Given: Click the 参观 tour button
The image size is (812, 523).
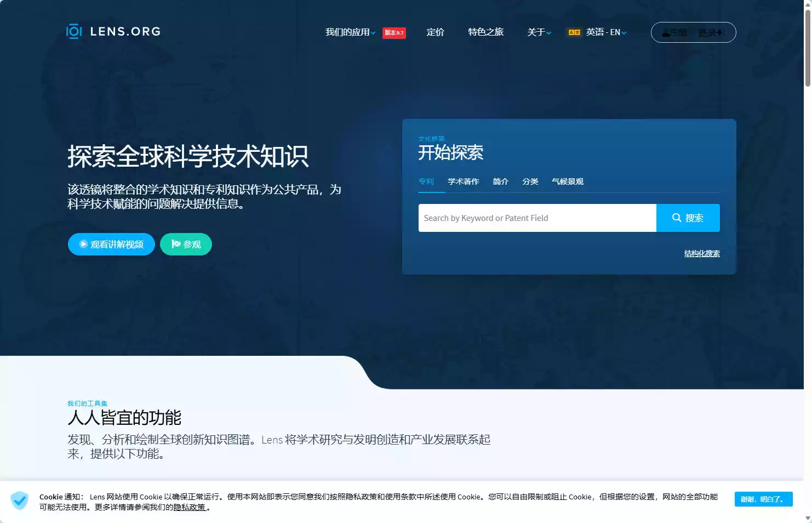Looking at the screenshot, I should tap(186, 244).
